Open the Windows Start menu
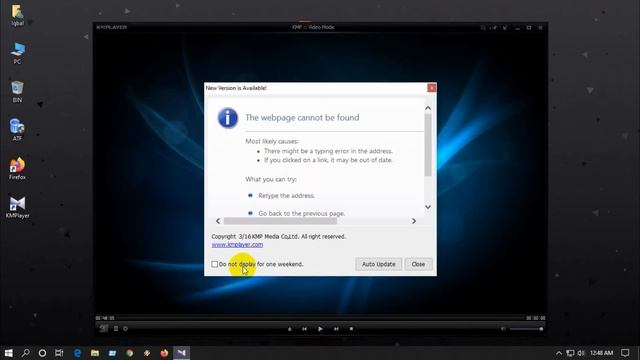The width and height of the screenshot is (640, 360). 8,353
